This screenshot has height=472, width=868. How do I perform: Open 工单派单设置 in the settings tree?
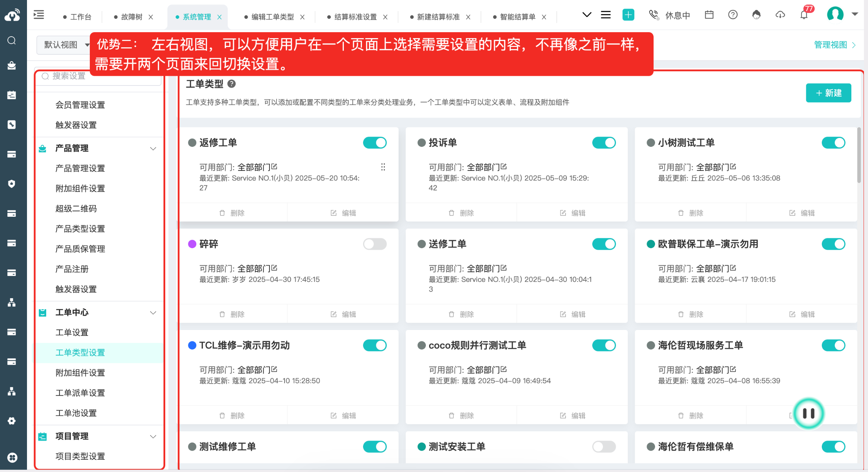80,393
